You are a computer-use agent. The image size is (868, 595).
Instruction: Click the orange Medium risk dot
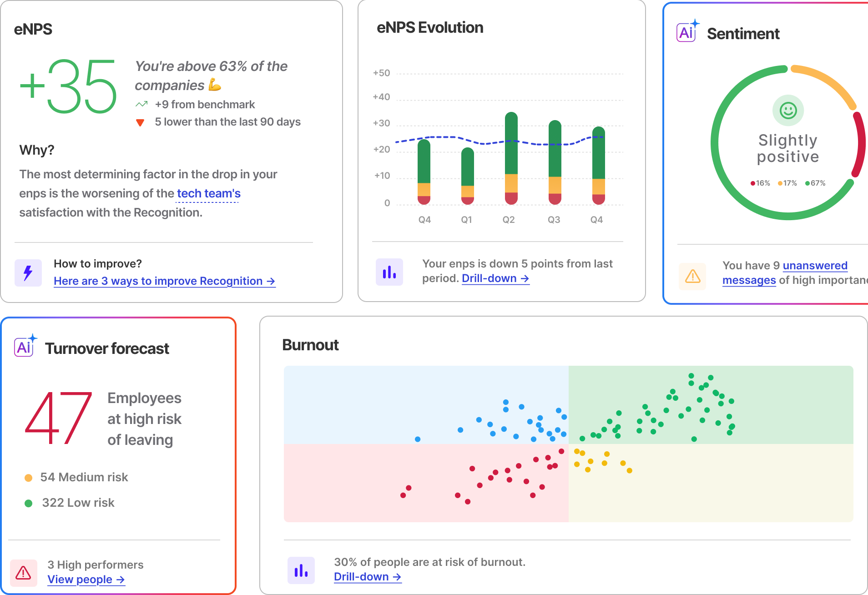pyautogui.click(x=28, y=478)
